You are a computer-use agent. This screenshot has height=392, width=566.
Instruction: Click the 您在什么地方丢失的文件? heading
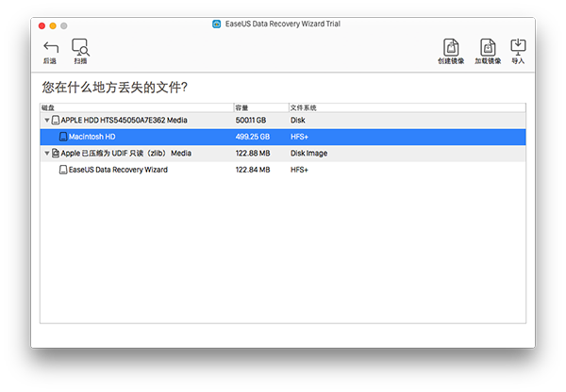(x=115, y=88)
